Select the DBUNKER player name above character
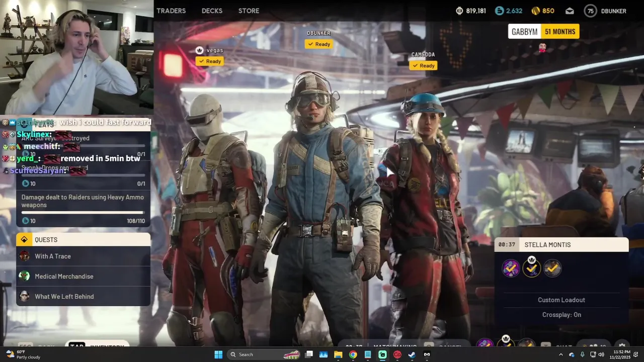This screenshot has width=644, height=362. [319, 33]
